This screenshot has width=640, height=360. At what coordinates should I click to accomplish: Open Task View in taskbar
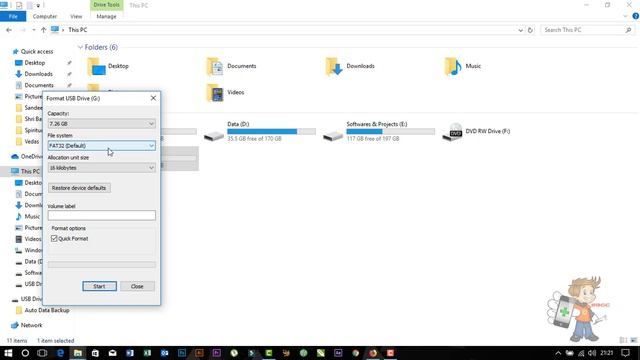[42, 353]
